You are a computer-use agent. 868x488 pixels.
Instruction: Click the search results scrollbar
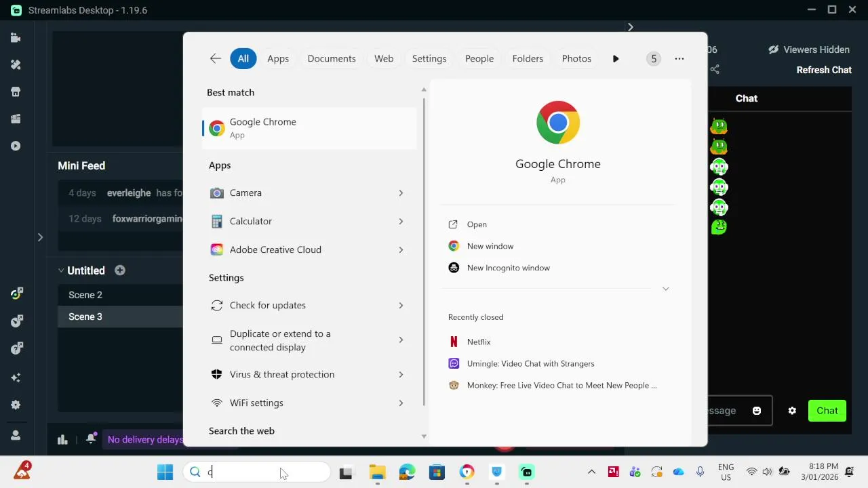click(x=425, y=251)
